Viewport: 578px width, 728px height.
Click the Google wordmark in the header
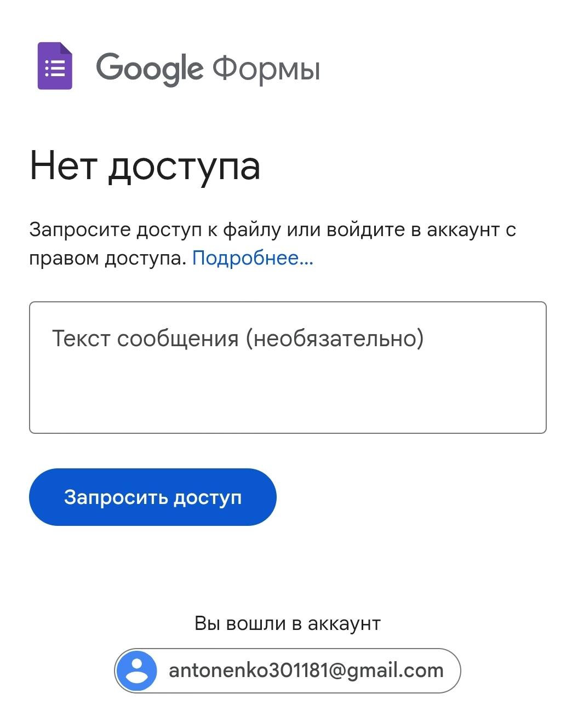[x=150, y=69]
